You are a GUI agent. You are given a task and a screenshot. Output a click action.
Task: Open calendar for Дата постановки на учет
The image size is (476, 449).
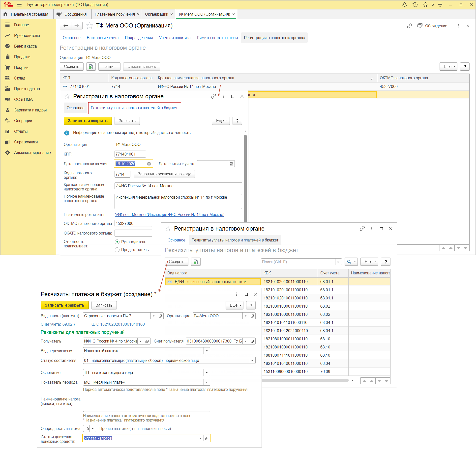(x=149, y=164)
